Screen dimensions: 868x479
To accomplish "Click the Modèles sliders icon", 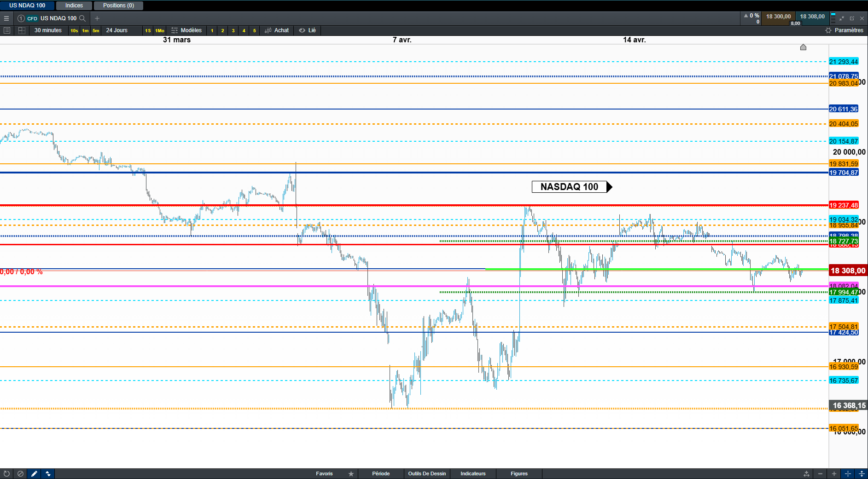I will coord(175,30).
